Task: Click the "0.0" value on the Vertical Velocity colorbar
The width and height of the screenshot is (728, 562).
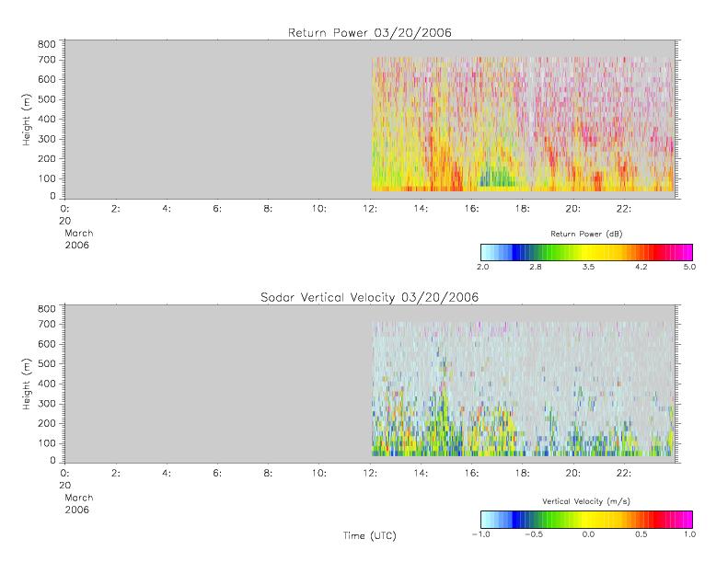Action: [588, 534]
